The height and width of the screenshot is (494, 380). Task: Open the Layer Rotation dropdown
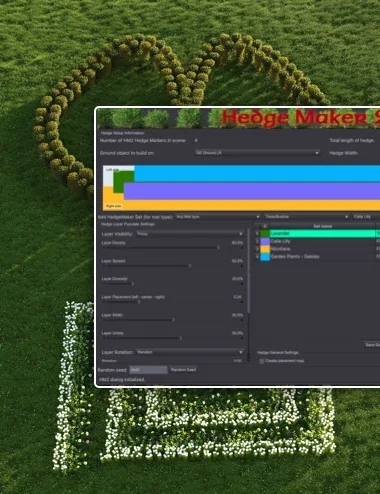[x=190, y=352]
